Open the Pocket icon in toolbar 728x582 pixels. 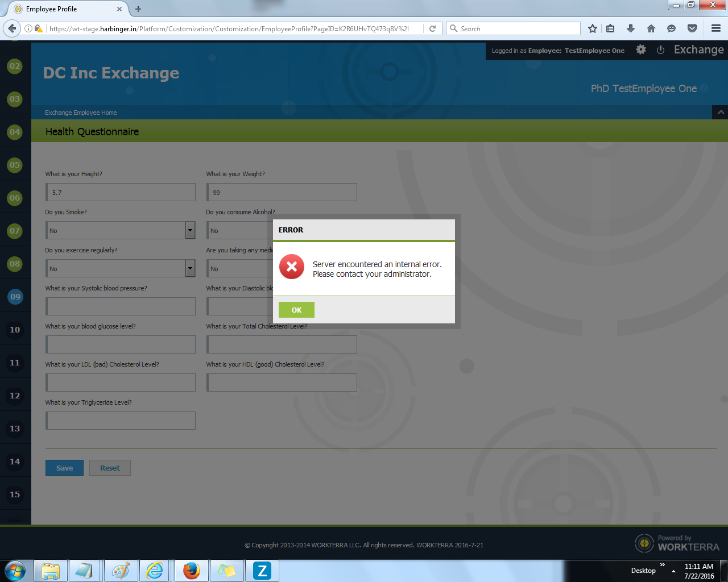point(692,28)
